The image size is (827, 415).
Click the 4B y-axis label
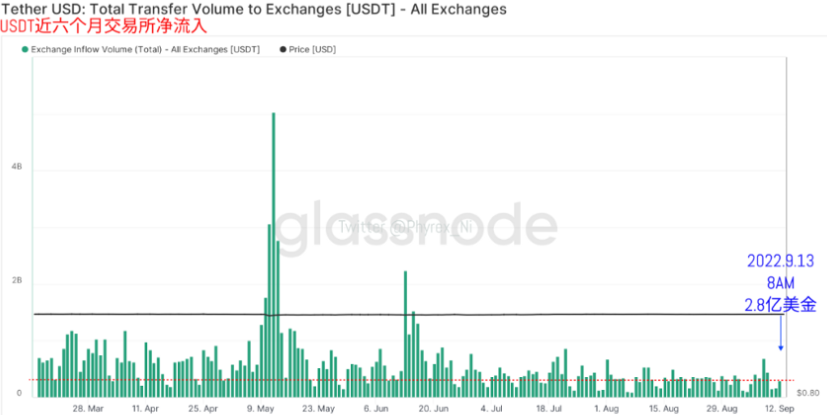coord(17,167)
